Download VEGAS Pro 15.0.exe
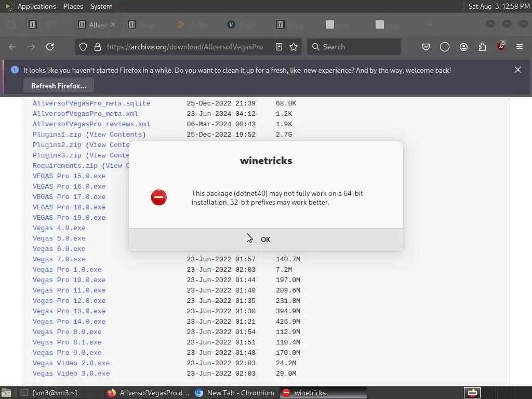Viewport: 532px width, 399px height. tap(69, 176)
